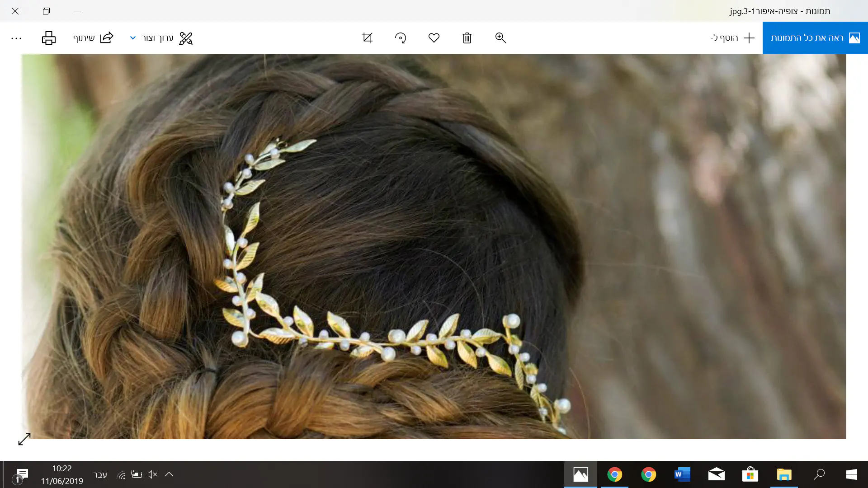The width and height of the screenshot is (868, 488).
Task: Open the three-dots more options menu
Action: [16, 38]
